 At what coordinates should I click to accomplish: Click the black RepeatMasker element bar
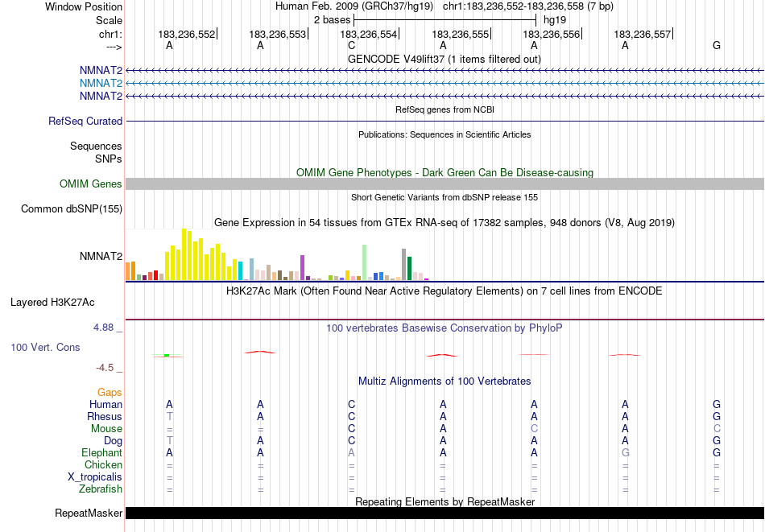coord(444,513)
